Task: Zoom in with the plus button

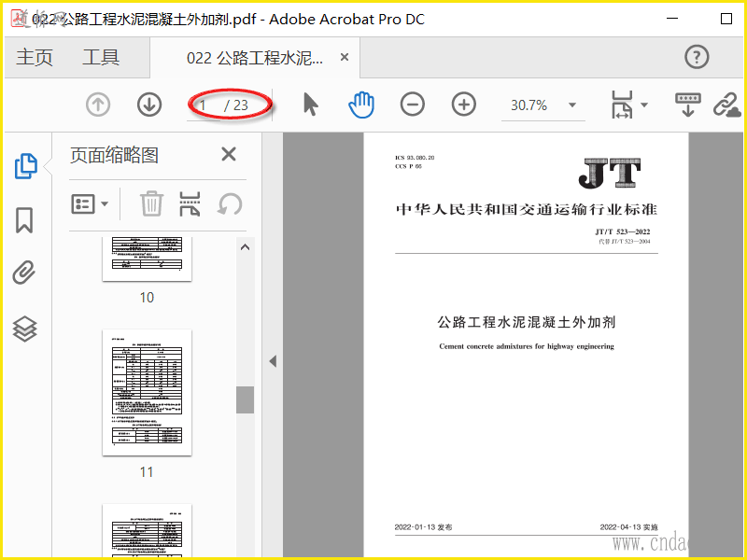Action: 464,105
